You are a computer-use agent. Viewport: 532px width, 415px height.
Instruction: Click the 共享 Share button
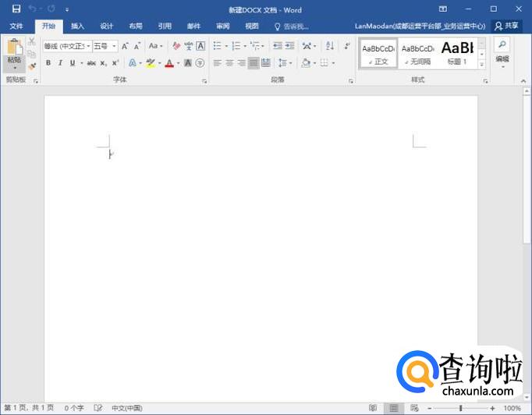coord(506,26)
